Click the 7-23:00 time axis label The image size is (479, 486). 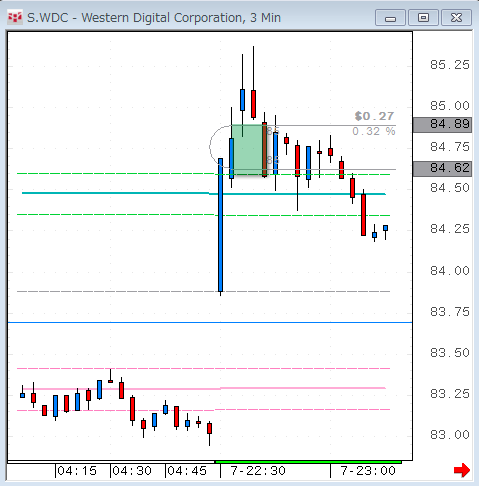click(x=368, y=471)
